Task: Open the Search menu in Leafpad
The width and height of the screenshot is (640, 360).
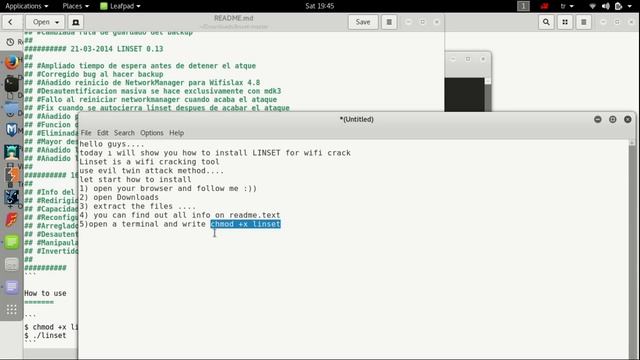Action: 124,133
